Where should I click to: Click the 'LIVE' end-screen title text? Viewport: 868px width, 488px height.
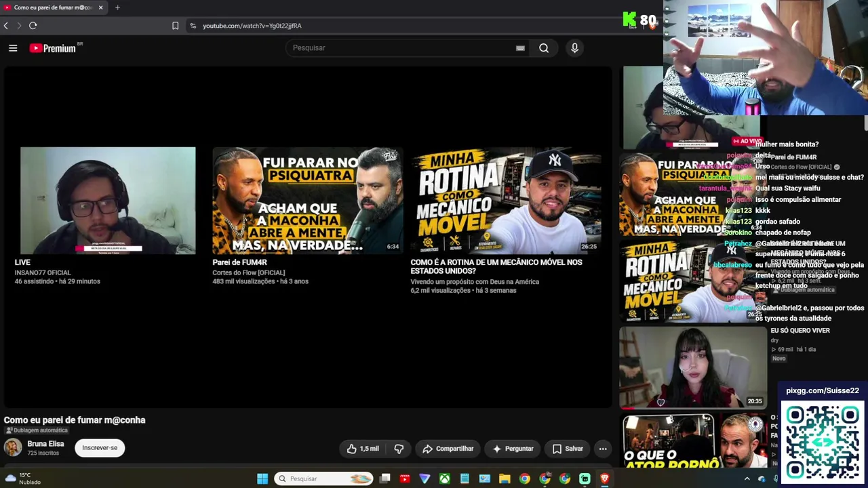[22, 262]
